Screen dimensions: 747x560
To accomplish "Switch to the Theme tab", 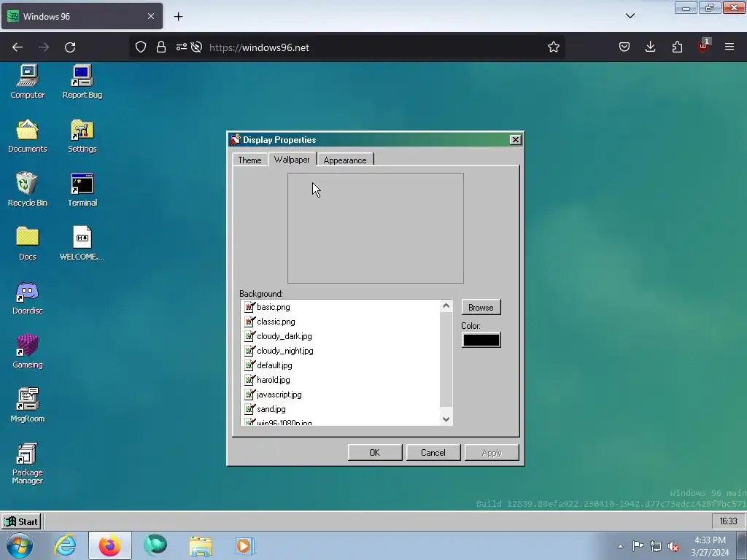I will coord(249,160).
